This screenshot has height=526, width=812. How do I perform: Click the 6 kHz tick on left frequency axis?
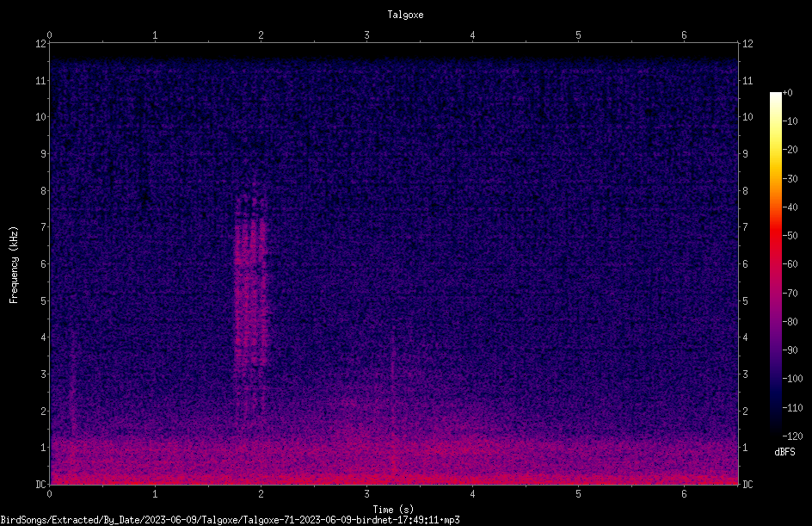[44, 263]
